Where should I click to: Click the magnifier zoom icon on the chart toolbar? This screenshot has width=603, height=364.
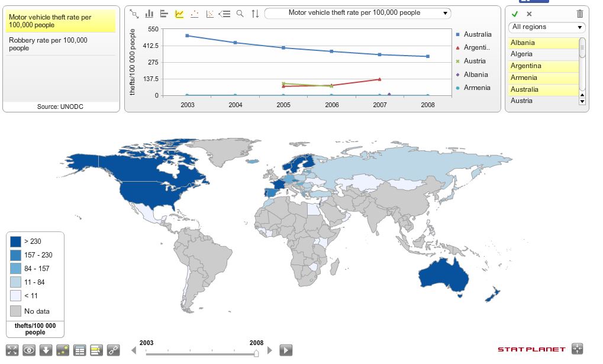pos(239,13)
